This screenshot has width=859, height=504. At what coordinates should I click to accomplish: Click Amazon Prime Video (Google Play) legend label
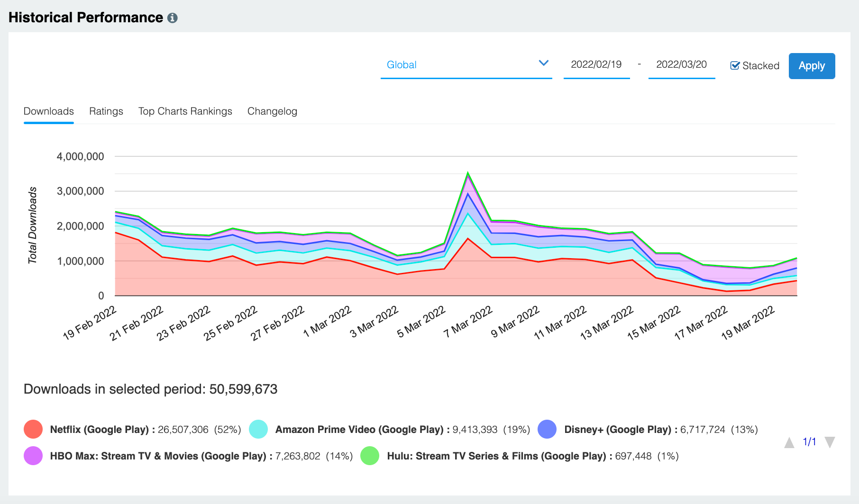pos(363,430)
